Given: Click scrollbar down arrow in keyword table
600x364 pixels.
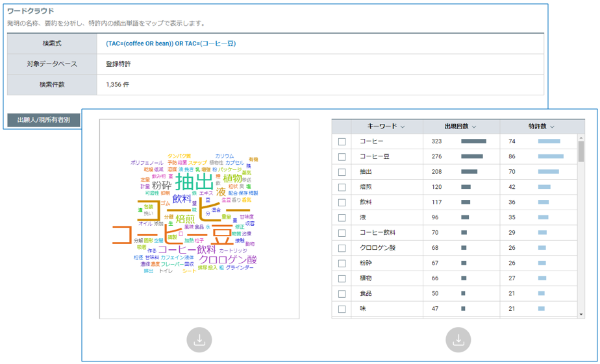Looking at the screenshot, I should [581, 314].
